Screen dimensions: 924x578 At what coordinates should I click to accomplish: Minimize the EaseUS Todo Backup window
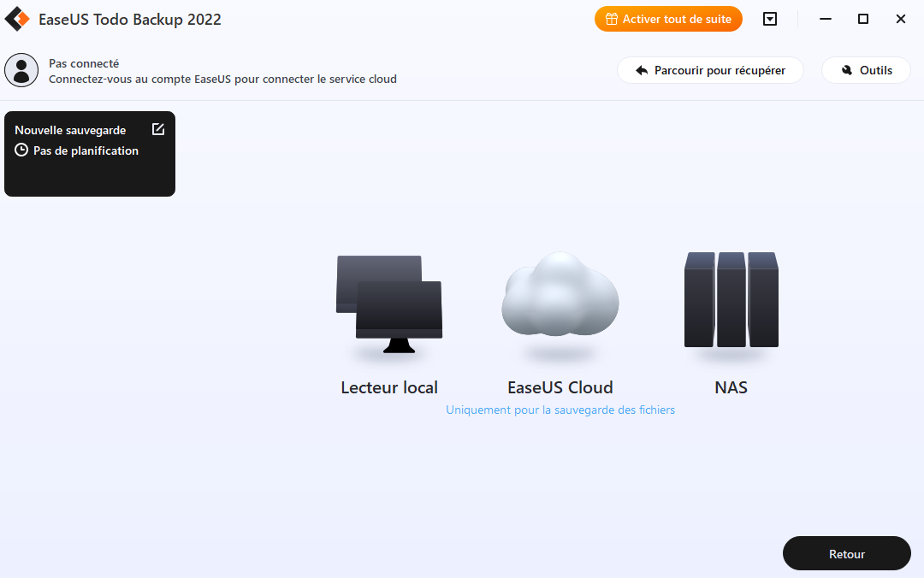[x=825, y=19]
